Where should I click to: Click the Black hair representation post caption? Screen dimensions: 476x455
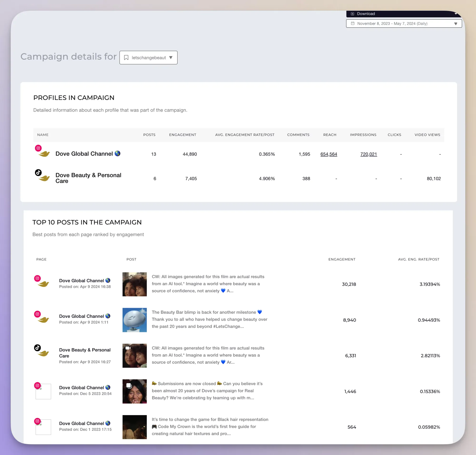210,426
